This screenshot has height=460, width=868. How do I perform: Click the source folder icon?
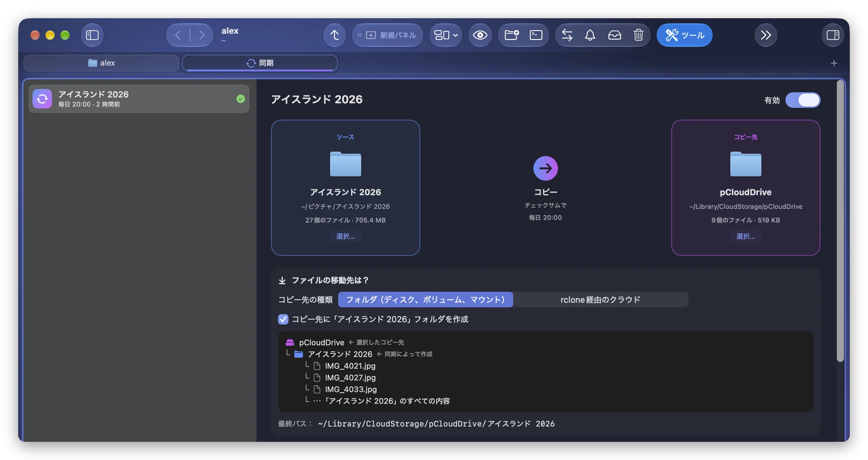345,164
